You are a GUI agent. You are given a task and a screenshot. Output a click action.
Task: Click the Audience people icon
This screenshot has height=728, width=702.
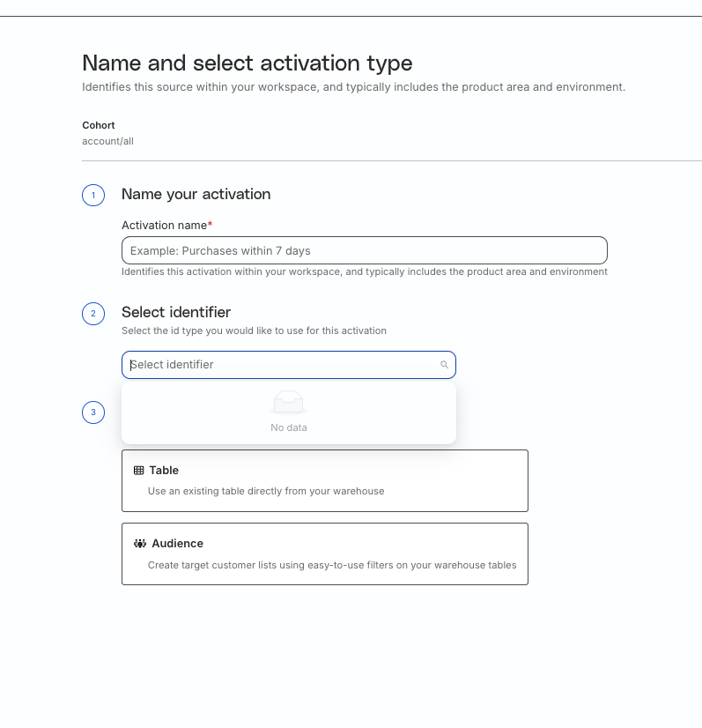[140, 544]
